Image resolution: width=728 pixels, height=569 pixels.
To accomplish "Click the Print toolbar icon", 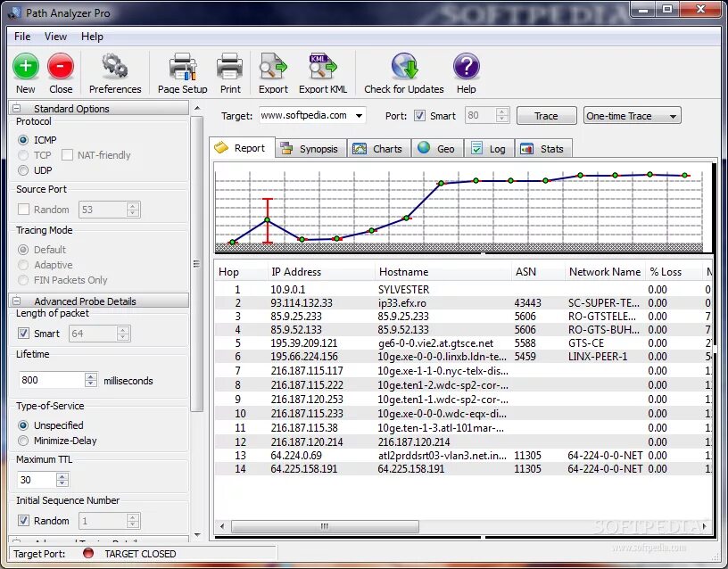I will point(230,66).
